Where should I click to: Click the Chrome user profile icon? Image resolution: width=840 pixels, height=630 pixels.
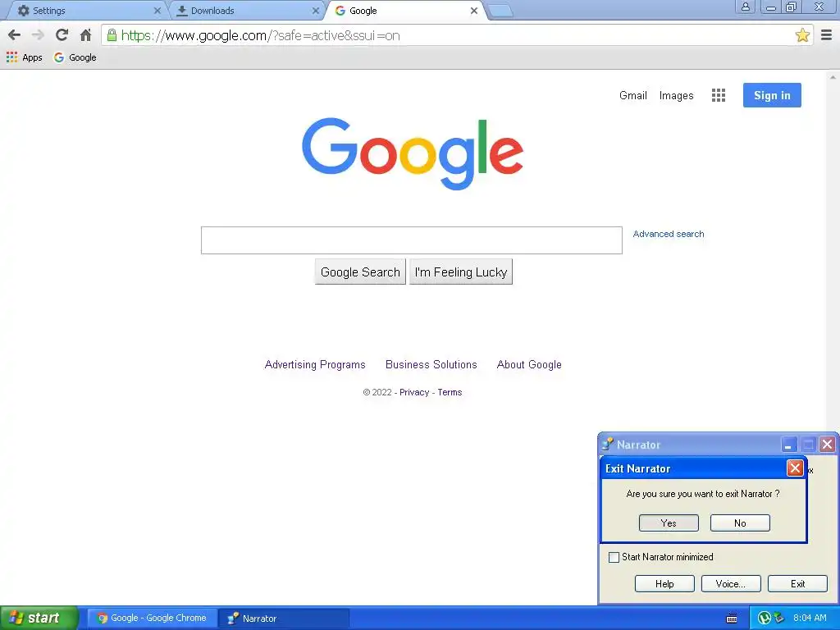tap(745, 7)
